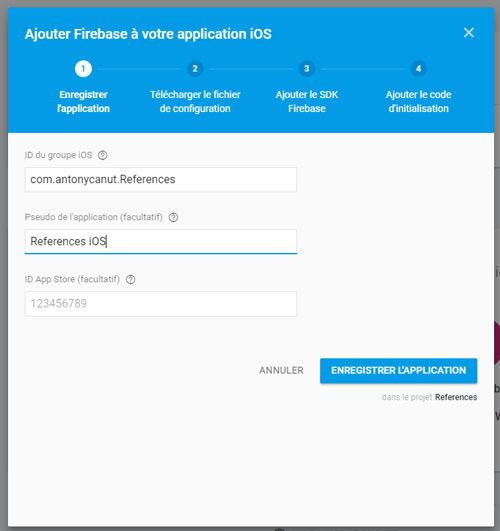Screen dimensions: 500x531
Task: Open the Ajouter le SDK Firebase step
Action: (307, 101)
